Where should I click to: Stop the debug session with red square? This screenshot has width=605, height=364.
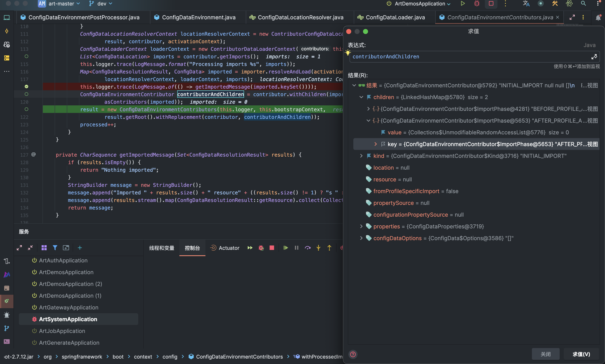pyautogui.click(x=272, y=248)
